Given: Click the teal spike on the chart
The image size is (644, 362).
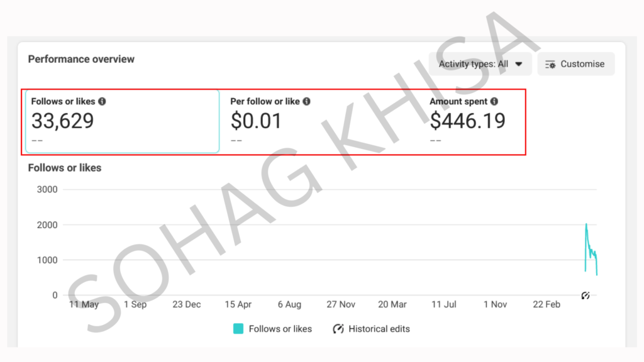Looking at the screenshot, I should click(x=591, y=250).
